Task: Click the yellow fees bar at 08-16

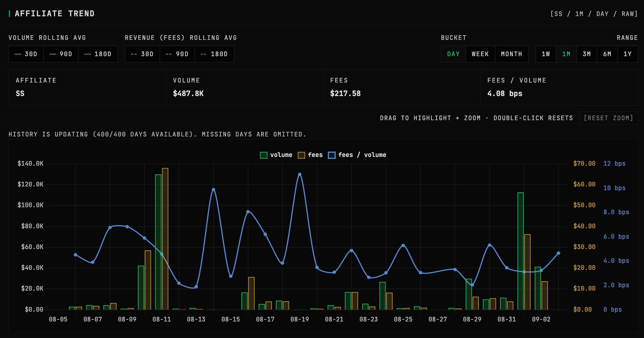Action: pos(251,293)
